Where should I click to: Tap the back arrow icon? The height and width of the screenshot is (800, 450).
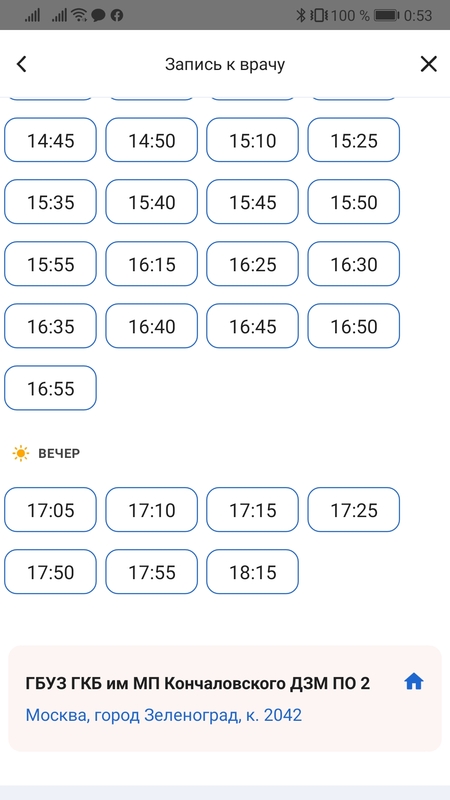click(x=21, y=64)
